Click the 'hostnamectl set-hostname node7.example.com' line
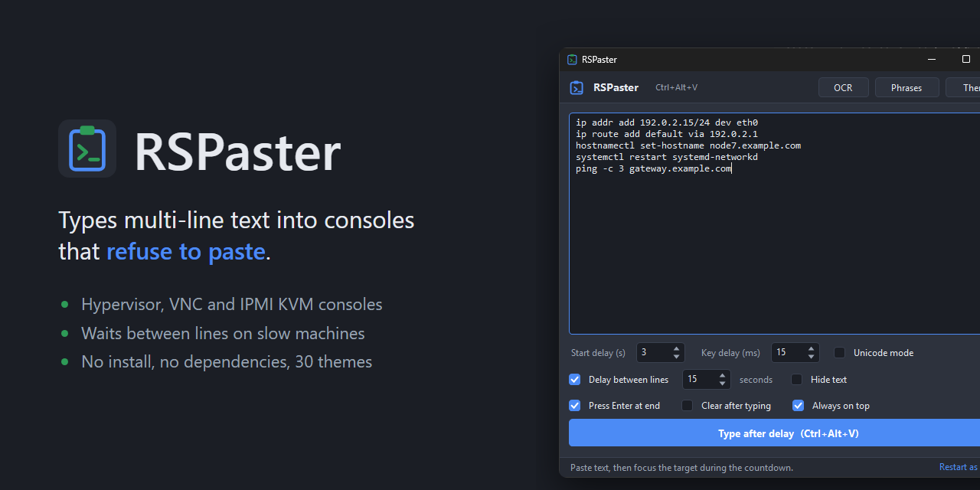The image size is (980, 490). 688,145
